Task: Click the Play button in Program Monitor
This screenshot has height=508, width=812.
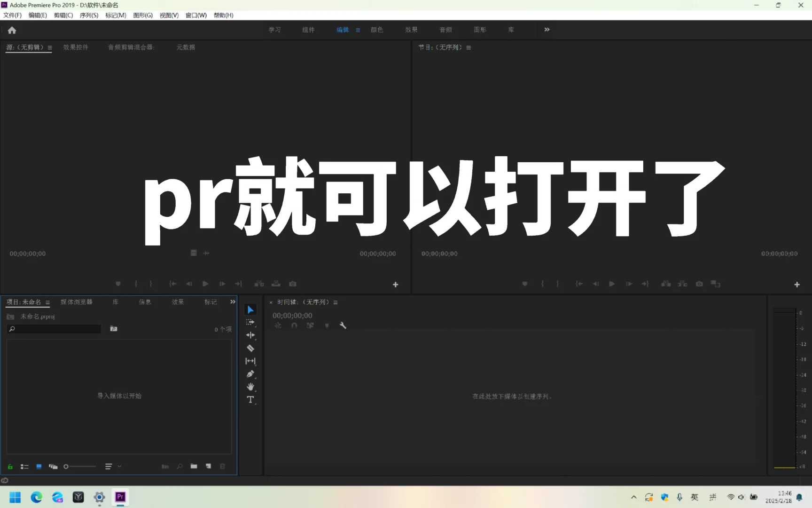Action: (611, 284)
